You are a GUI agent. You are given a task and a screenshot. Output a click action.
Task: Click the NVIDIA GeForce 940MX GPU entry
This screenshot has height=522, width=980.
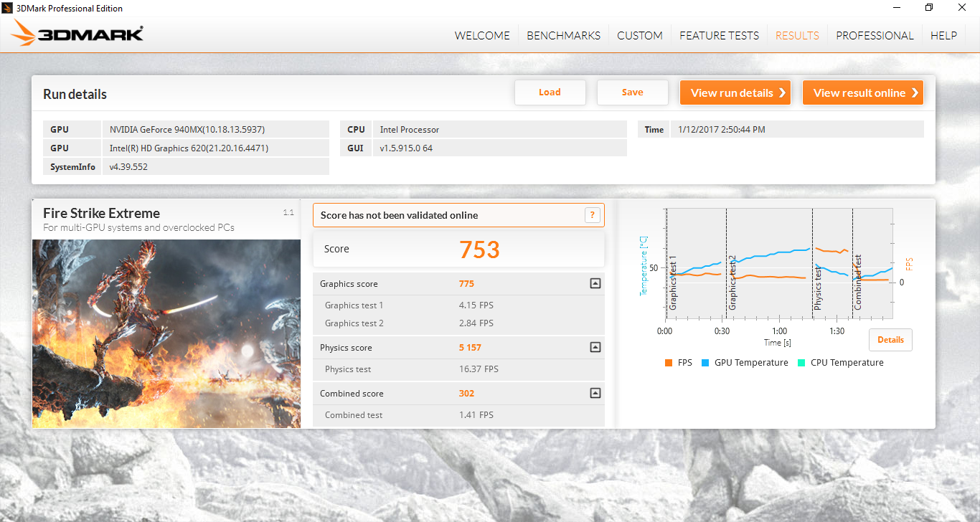(187, 130)
